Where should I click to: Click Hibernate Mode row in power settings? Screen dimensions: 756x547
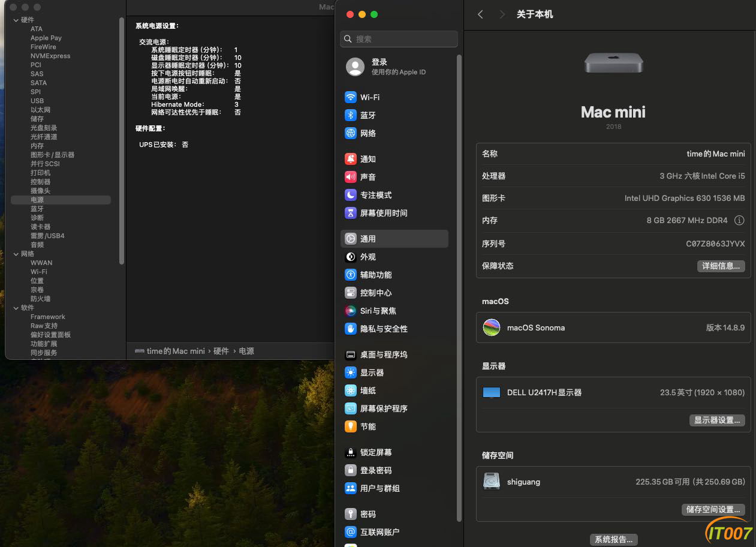coord(195,104)
